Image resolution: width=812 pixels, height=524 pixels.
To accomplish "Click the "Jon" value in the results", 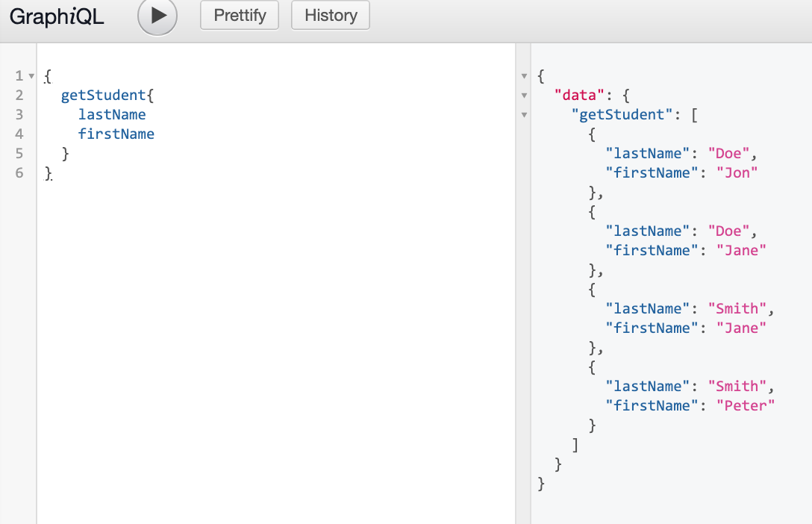I will (737, 172).
